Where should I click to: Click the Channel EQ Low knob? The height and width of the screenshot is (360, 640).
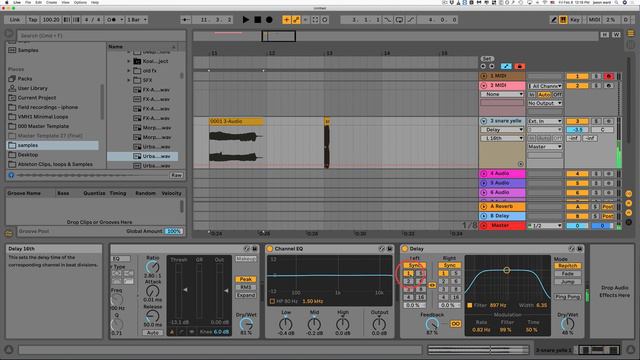(x=286, y=324)
